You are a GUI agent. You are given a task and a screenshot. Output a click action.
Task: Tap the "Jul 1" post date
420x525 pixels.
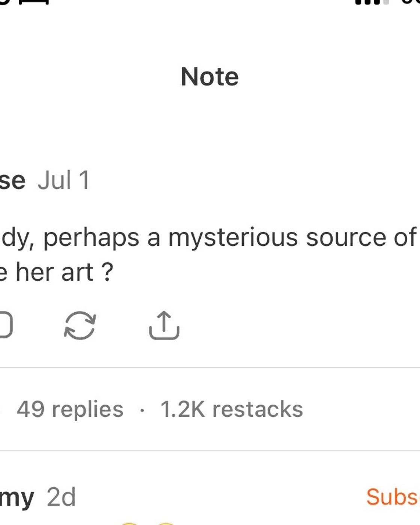coord(64,180)
